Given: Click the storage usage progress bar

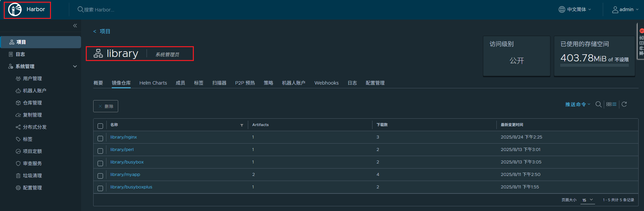Looking at the screenshot, I should pyautogui.click(x=594, y=65).
